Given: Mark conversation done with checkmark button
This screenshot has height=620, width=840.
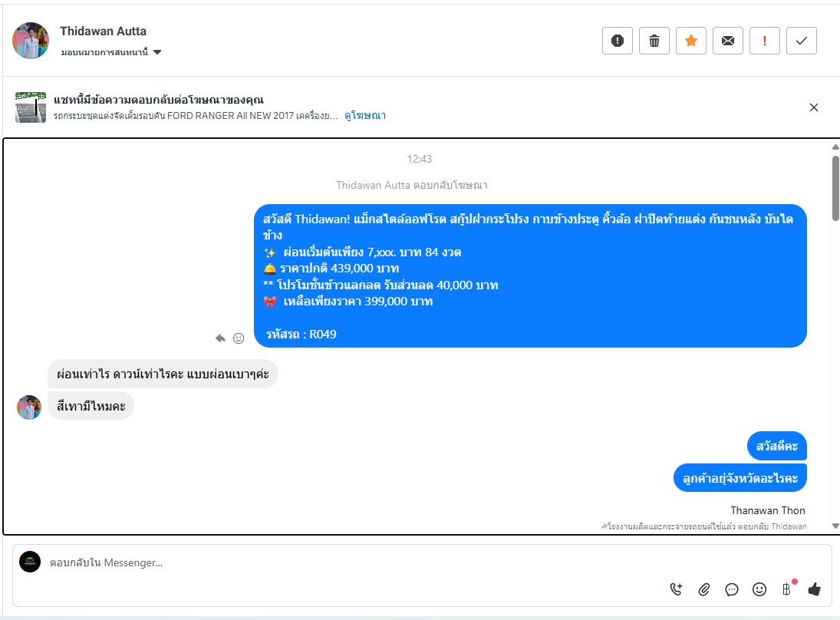Looking at the screenshot, I should [802, 41].
